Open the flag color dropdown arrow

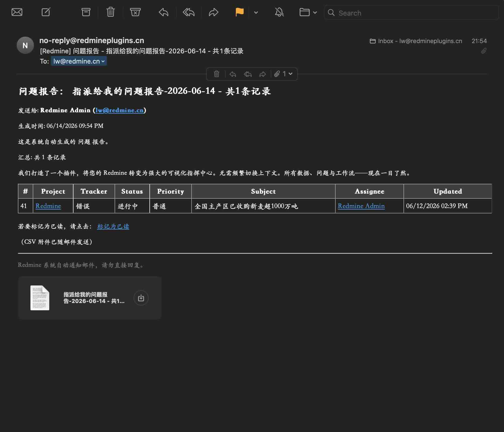(x=256, y=12)
